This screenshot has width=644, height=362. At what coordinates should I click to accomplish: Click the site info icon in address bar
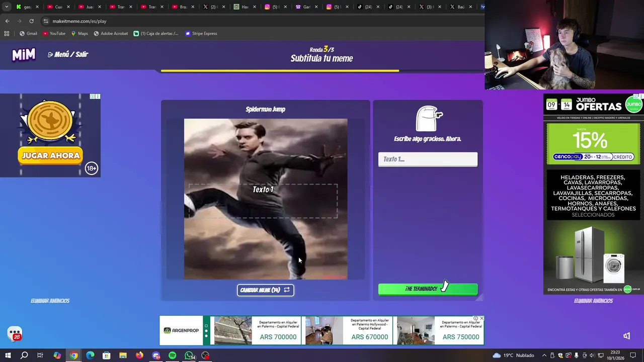[46, 21]
